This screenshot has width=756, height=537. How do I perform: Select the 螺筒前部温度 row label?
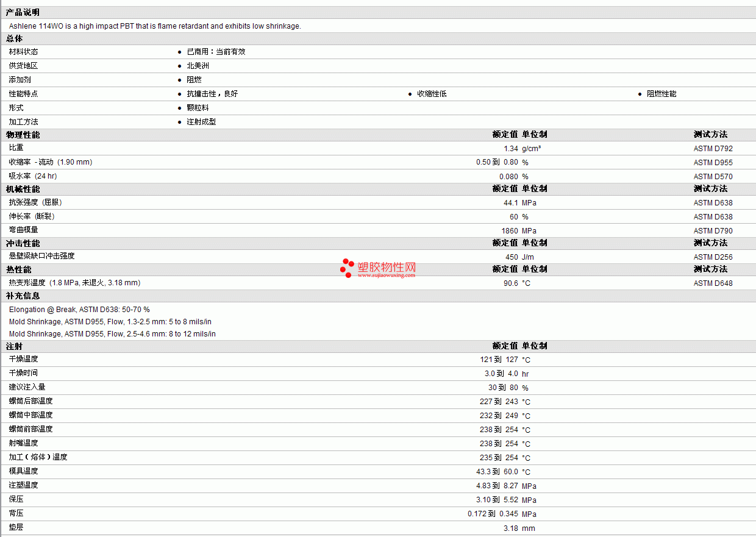click(x=30, y=429)
